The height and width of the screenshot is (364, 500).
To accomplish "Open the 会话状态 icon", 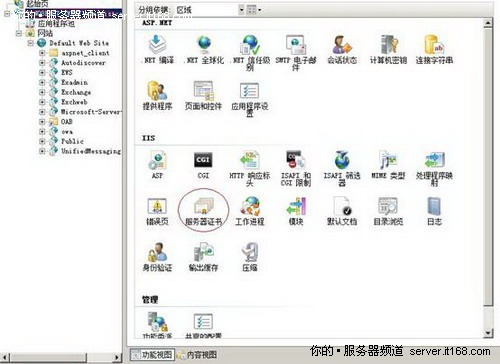I will pyautogui.click(x=342, y=50).
